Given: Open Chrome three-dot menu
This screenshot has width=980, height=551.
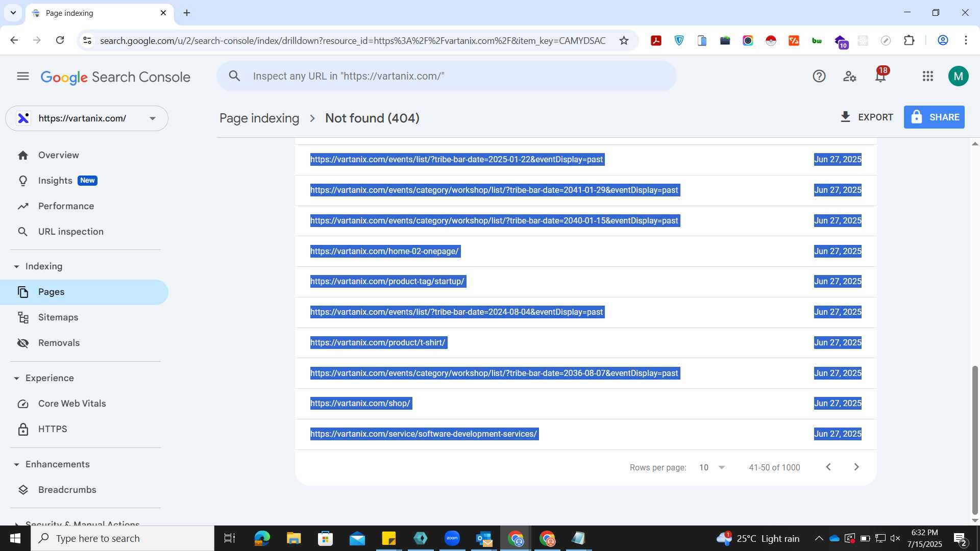Looking at the screenshot, I should pyautogui.click(x=966, y=40).
